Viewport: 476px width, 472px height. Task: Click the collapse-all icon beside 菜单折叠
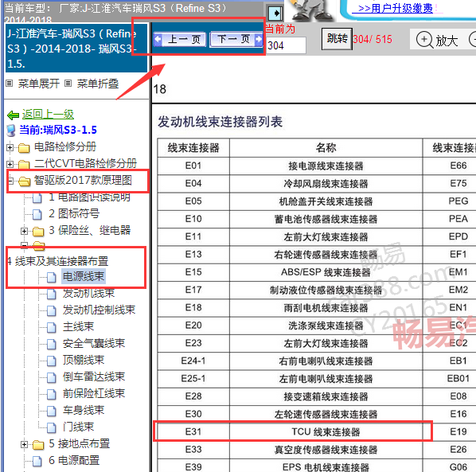point(68,83)
